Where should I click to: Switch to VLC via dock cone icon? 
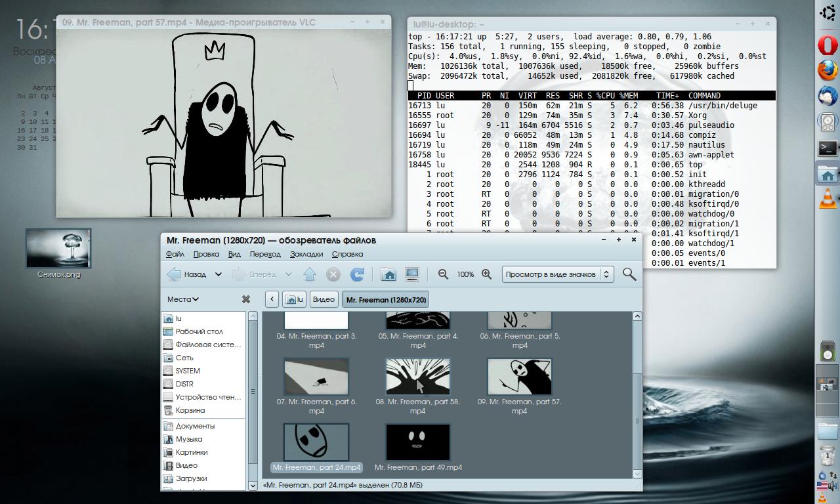(828, 199)
